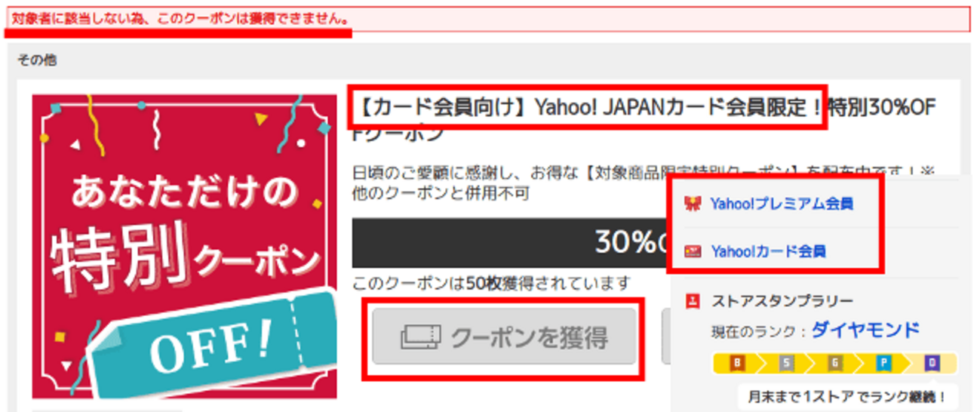Click the クーポンを獲得 button
980x412 pixels.
coord(505,337)
